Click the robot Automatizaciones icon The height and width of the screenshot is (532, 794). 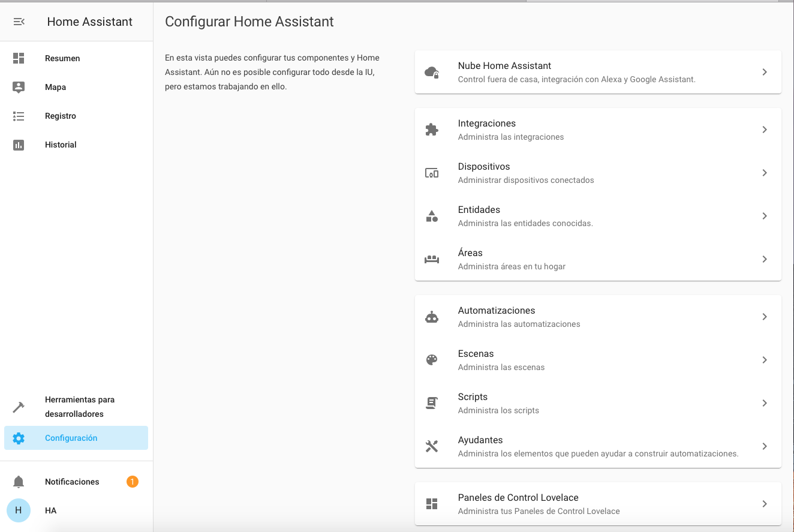pos(432,317)
